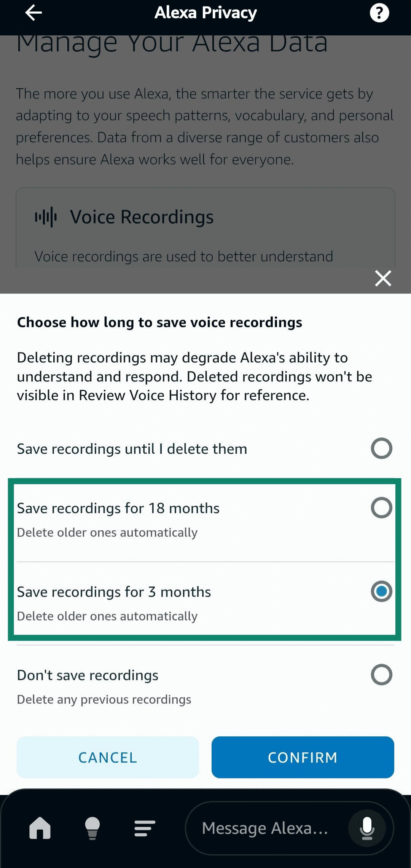Dismiss the dialog with the X icon
Image resolution: width=411 pixels, height=868 pixels.
[x=383, y=278]
